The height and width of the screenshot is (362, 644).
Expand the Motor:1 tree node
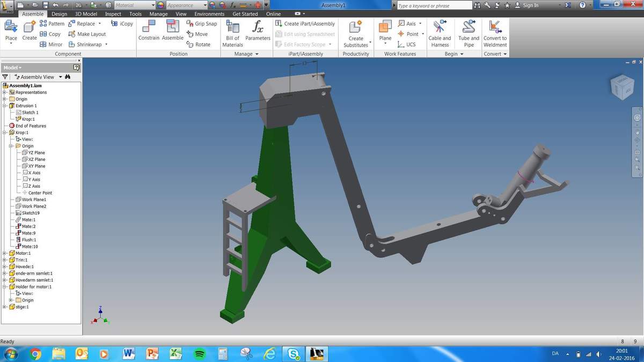point(5,253)
